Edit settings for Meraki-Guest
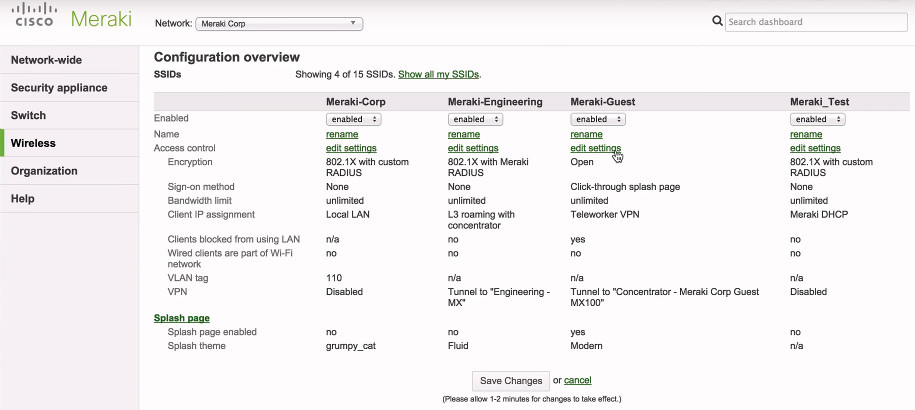The width and height of the screenshot is (915, 410). pos(595,148)
